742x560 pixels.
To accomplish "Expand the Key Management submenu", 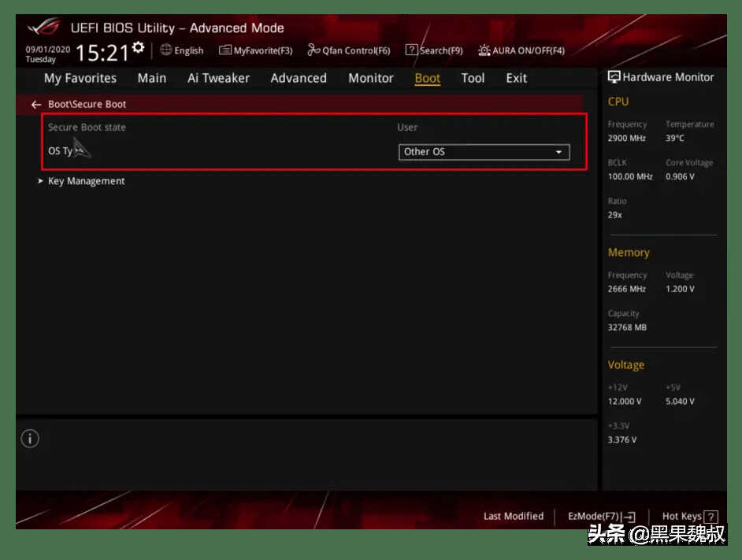I will [x=86, y=181].
